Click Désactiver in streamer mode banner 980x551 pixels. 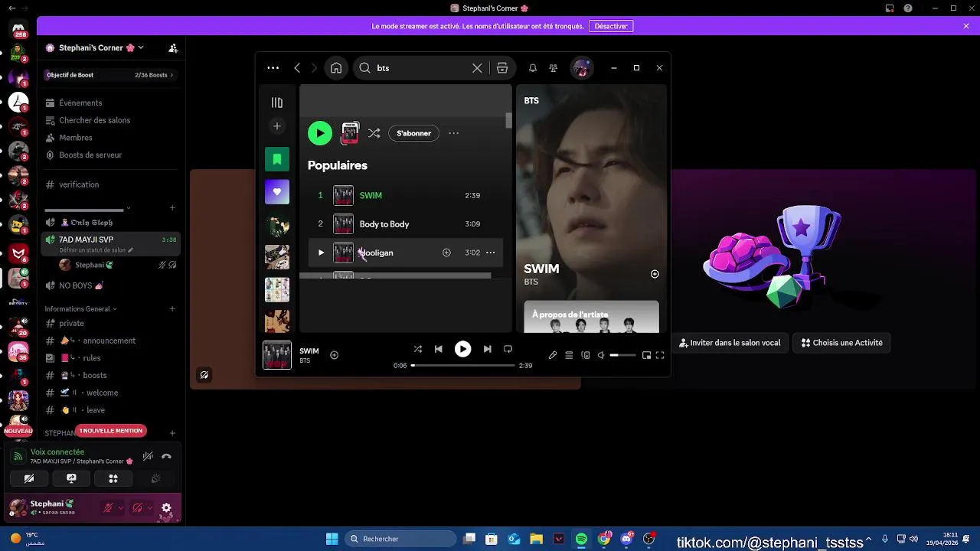click(611, 26)
